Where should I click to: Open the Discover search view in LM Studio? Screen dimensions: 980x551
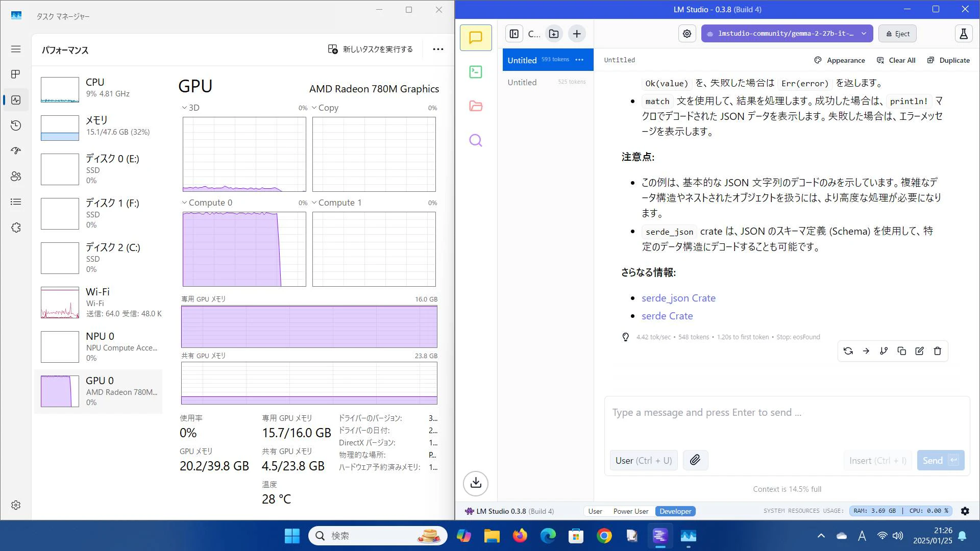(476, 140)
